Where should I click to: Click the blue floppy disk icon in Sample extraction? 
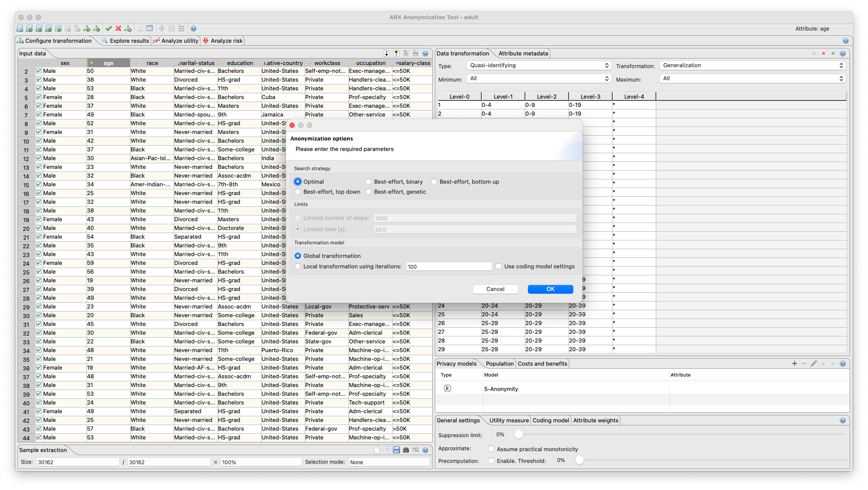pyautogui.click(x=396, y=450)
